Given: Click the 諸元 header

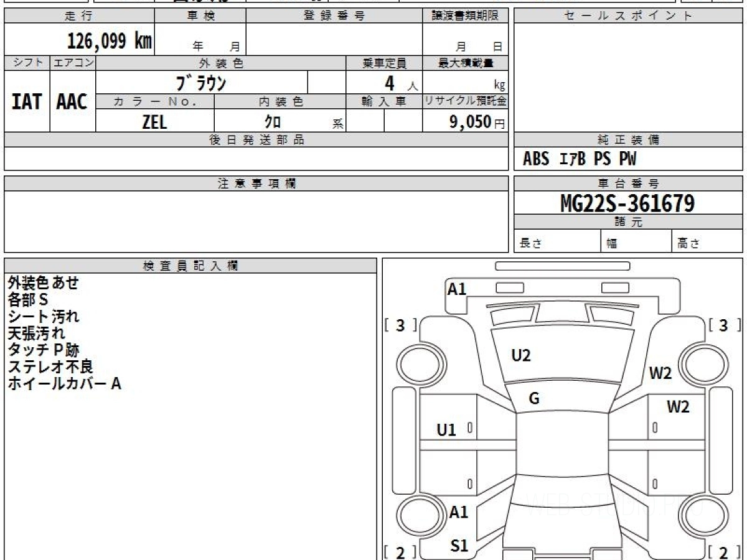Looking at the screenshot, I should [x=628, y=222].
